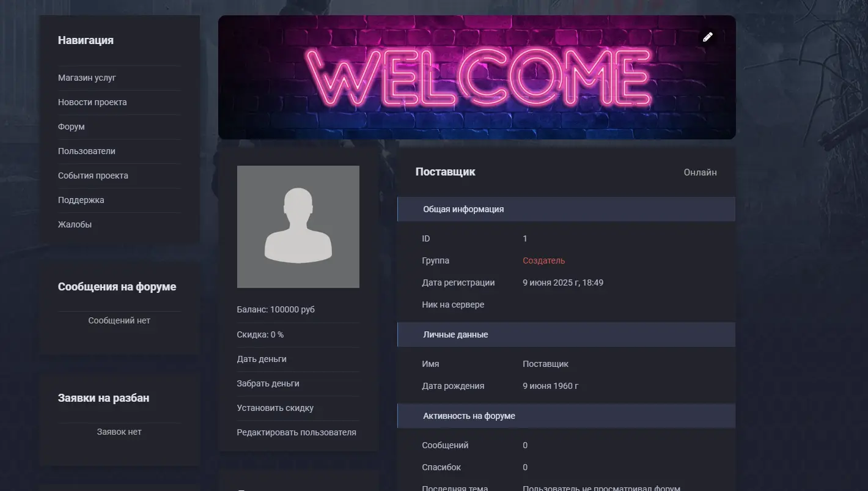Click the Навигация heading
868x491 pixels.
pyautogui.click(x=86, y=40)
